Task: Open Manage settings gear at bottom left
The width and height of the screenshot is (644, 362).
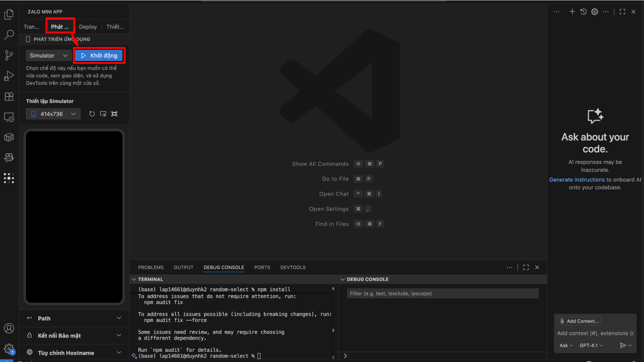Action: click(9, 349)
